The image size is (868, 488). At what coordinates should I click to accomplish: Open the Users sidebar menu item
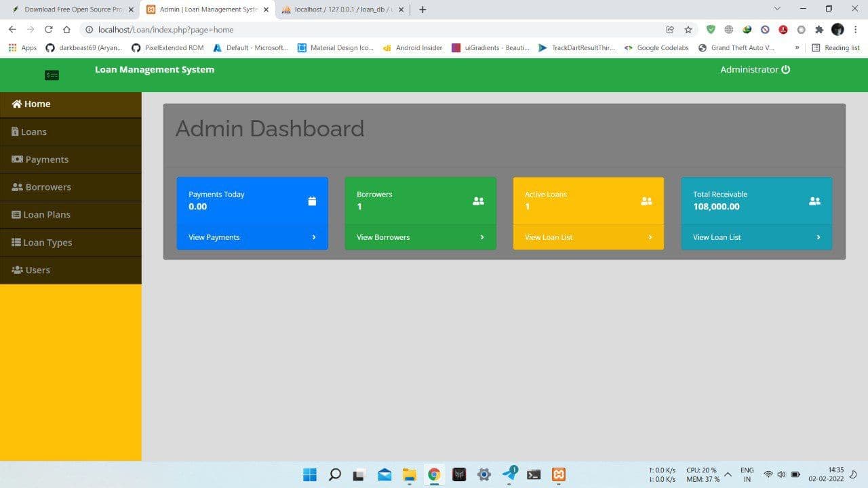[x=37, y=270]
